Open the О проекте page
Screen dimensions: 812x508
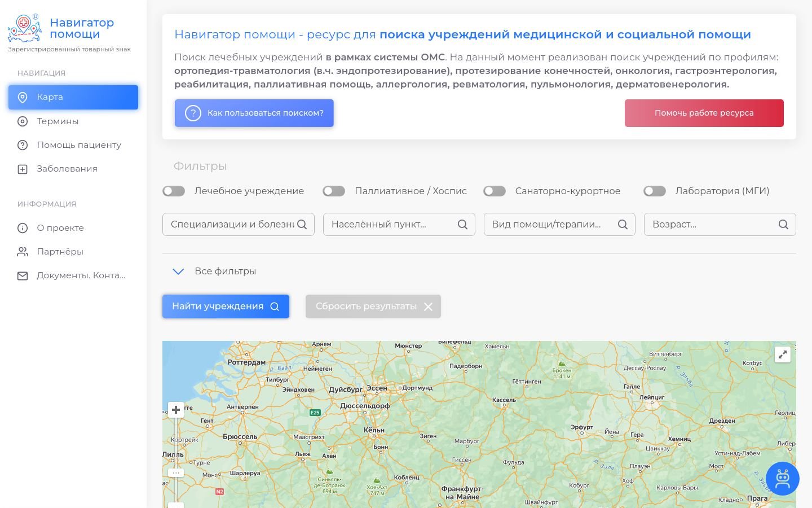pyautogui.click(x=73, y=228)
